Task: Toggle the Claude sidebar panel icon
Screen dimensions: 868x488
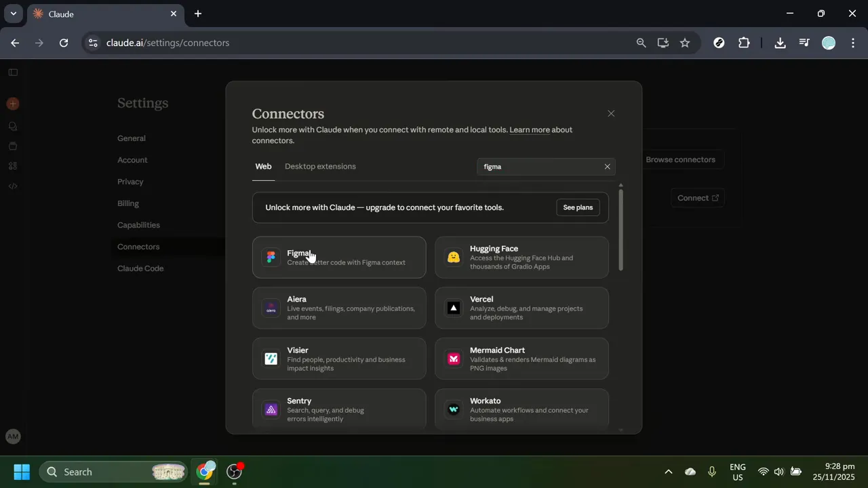Action: pos(13,73)
